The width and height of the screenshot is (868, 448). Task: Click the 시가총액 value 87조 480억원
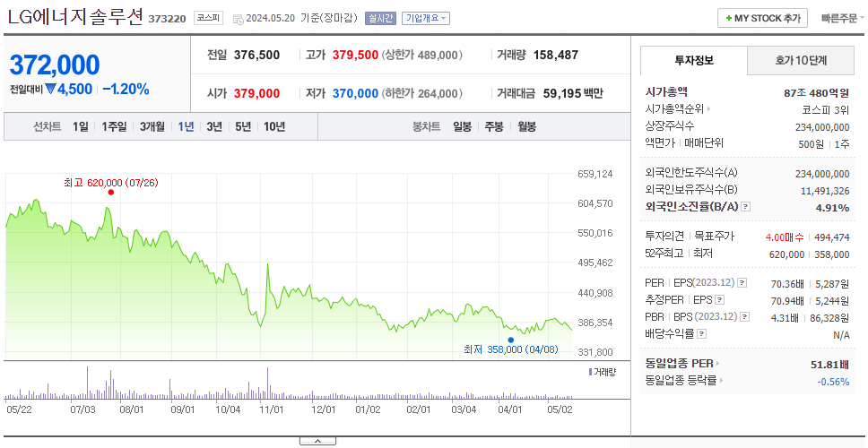817,93
